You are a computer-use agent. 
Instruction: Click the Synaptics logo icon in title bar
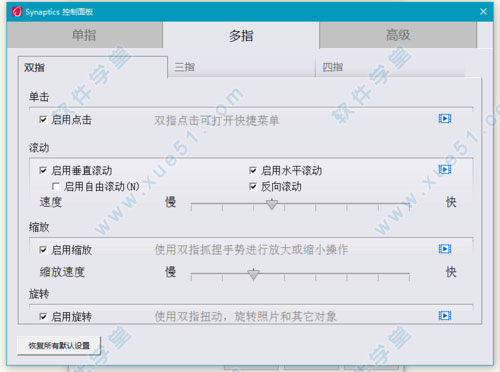17,12
